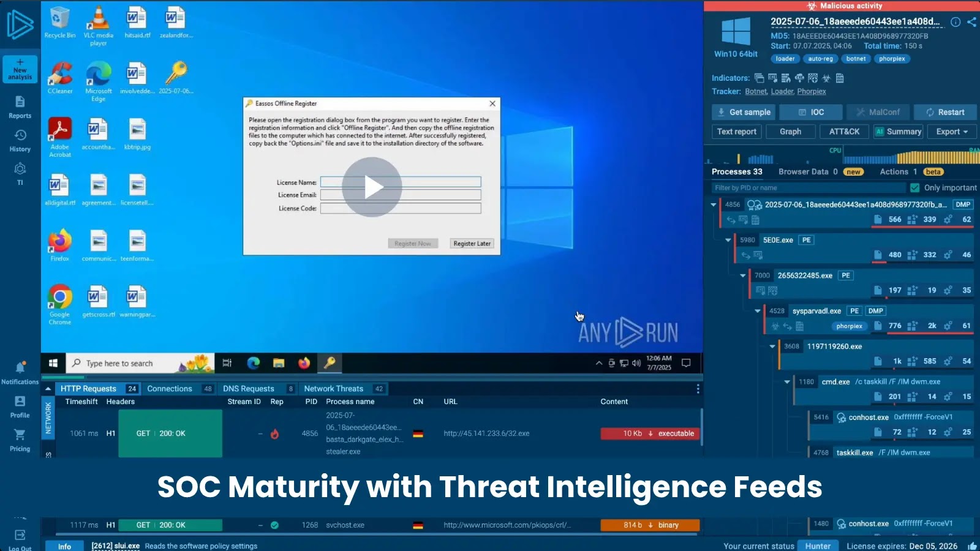Share the analysis task
The height and width of the screenshot is (551, 980).
click(x=971, y=22)
